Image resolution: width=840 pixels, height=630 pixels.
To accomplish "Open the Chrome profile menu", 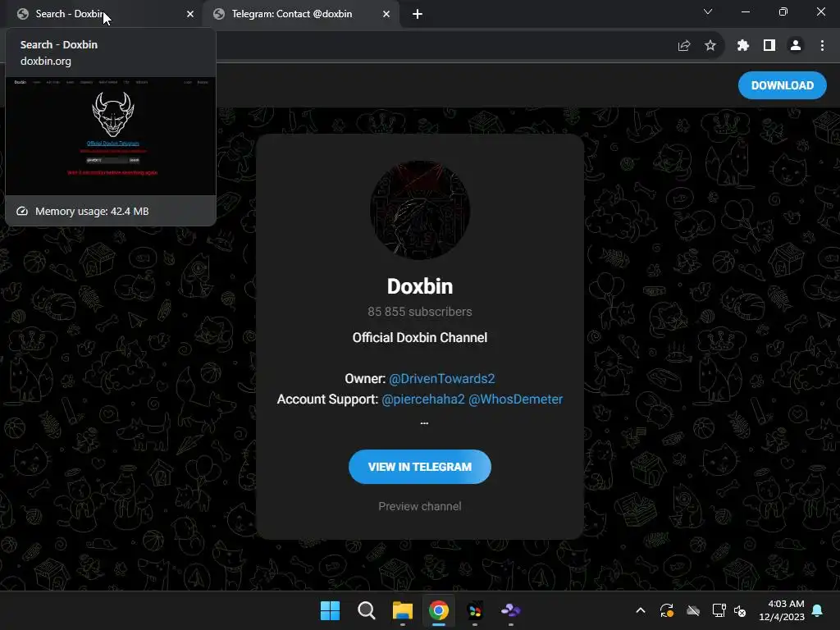I will coord(796,46).
